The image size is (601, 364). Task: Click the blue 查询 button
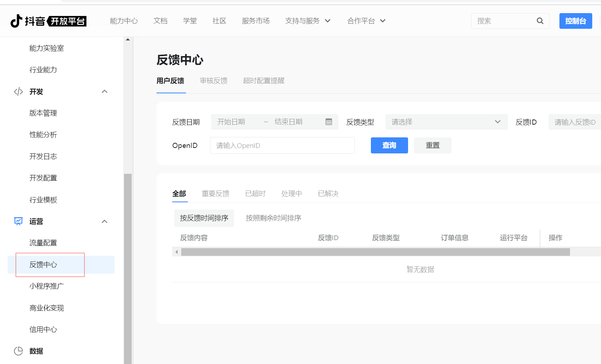[x=389, y=145]
